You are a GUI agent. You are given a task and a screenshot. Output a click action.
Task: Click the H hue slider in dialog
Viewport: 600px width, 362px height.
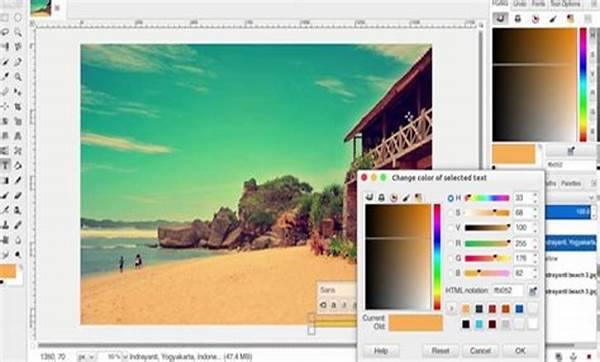[487, 198]
